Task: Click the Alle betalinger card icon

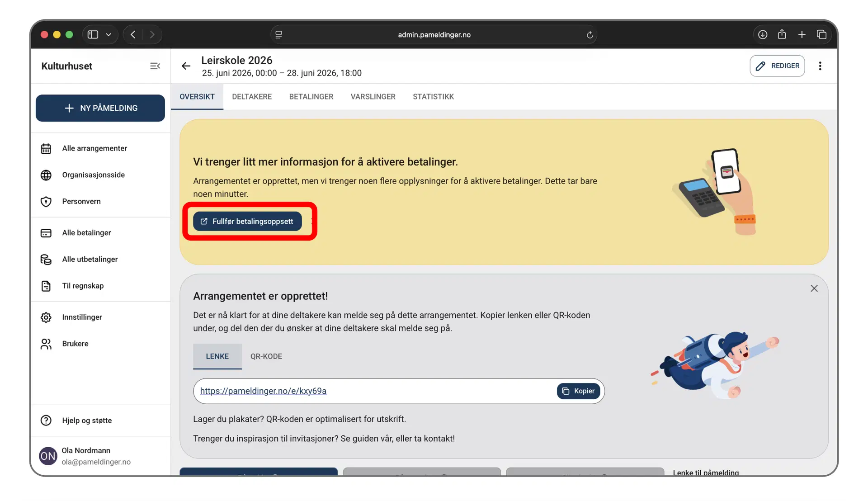Action: tap(47, 232)
